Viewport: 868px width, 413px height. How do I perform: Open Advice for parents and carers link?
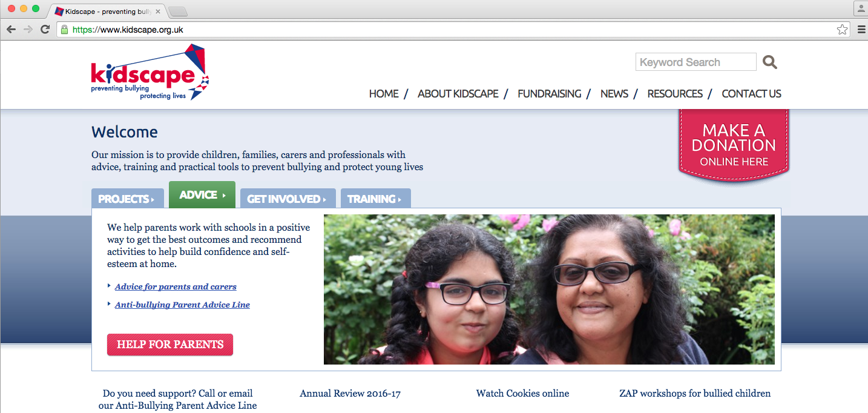176,286
